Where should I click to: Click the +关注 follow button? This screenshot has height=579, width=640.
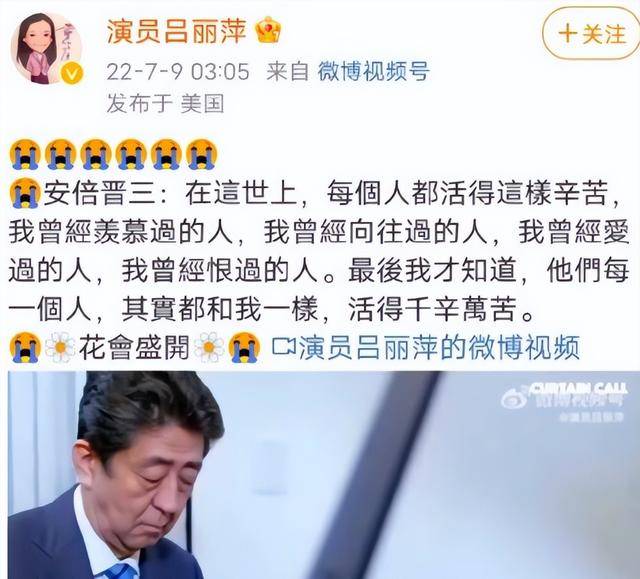click(x=591, y=33)
